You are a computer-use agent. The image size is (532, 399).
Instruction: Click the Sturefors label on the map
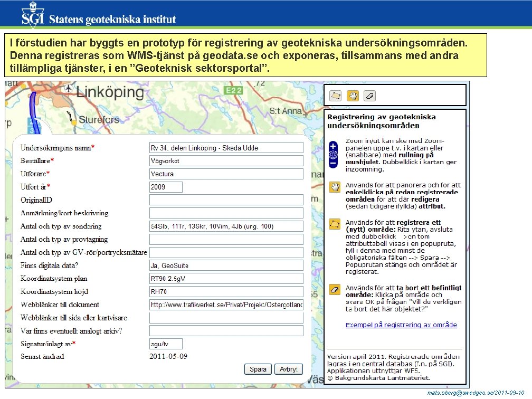coord(99,120)
